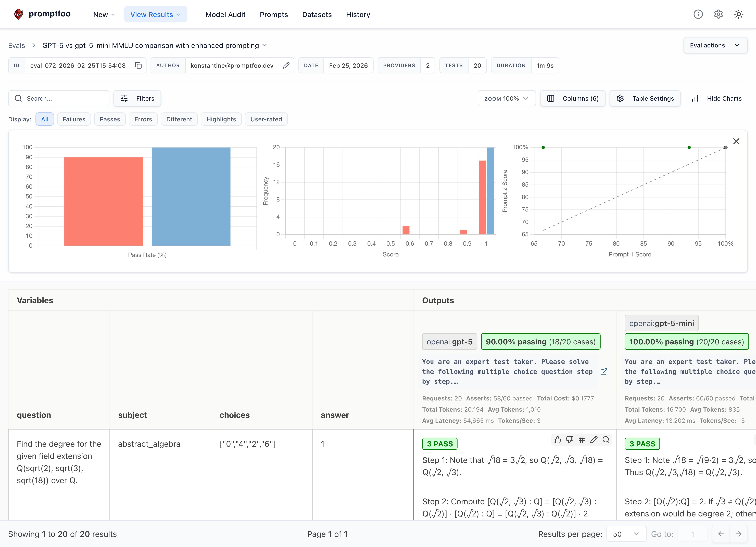Thumbs up the gpt-5 output
Image resolution: width=756 pixels, height=547 pixels.
[557, 440]
